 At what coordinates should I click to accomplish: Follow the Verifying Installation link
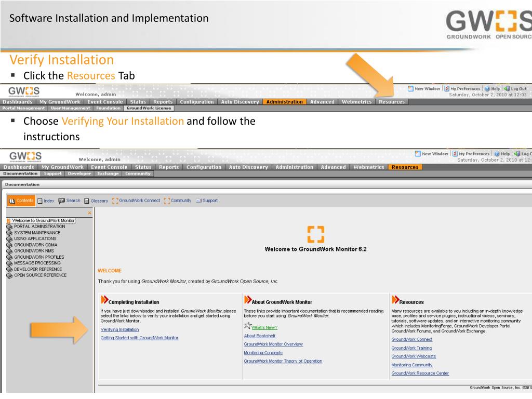[x=120, y=330]
